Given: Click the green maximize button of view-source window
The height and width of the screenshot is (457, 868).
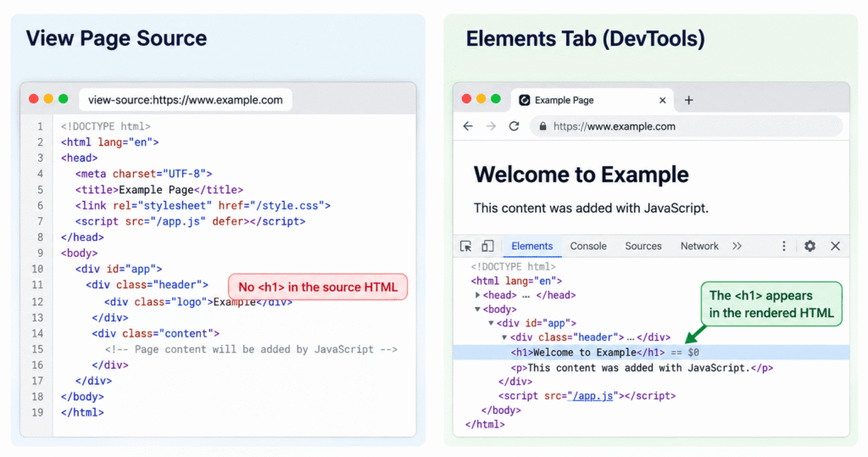Looking at the screenshot, I should pos(63,98).
